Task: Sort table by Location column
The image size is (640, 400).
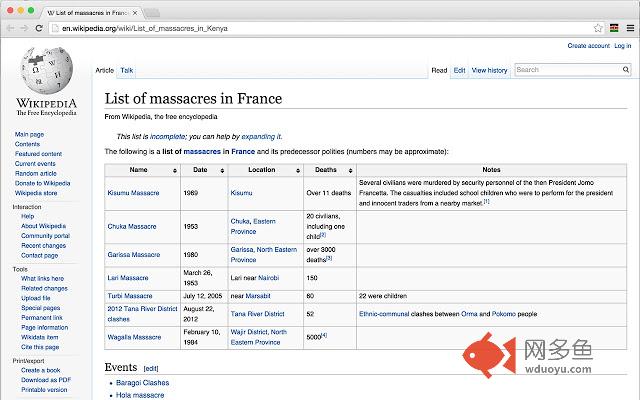Action: tap(298, 171)
